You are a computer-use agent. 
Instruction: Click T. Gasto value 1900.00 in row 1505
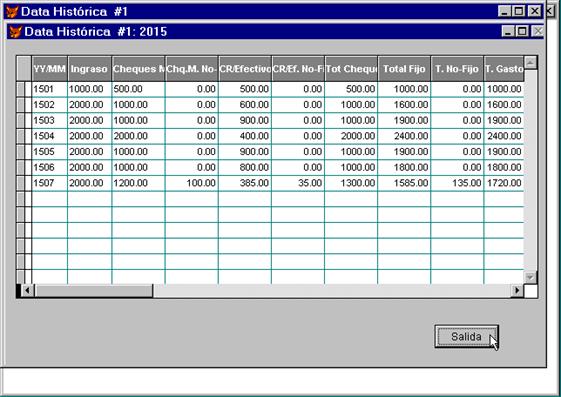click(504, 152)
